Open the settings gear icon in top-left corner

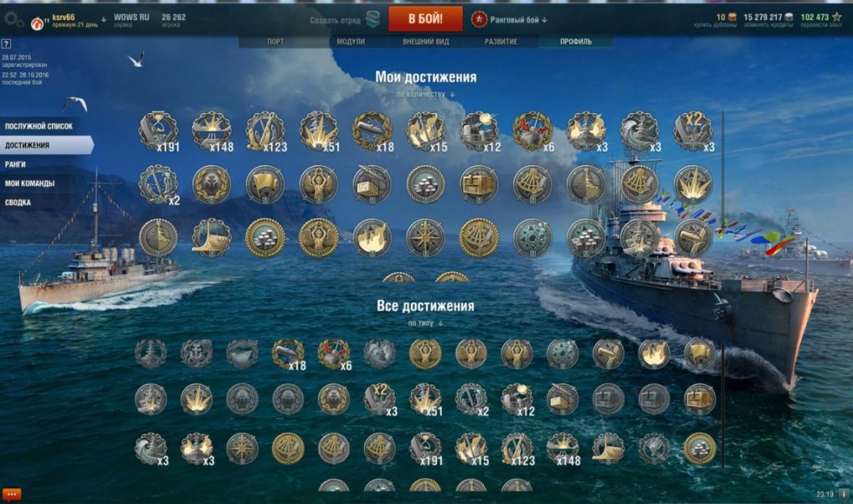point(14,19)
